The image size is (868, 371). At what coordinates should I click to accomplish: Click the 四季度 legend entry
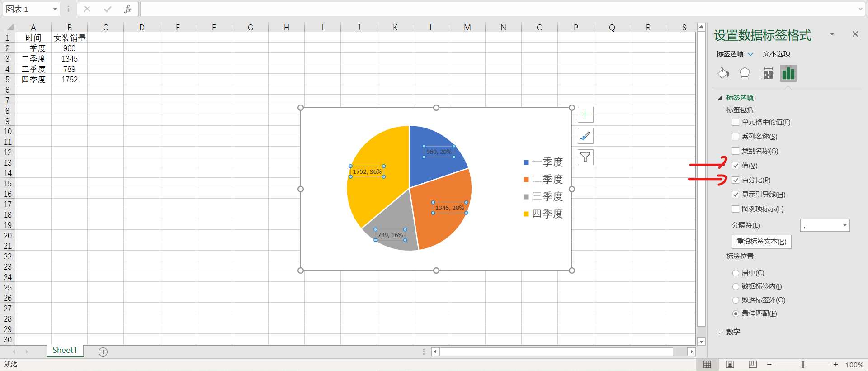(x=543, y=214)
